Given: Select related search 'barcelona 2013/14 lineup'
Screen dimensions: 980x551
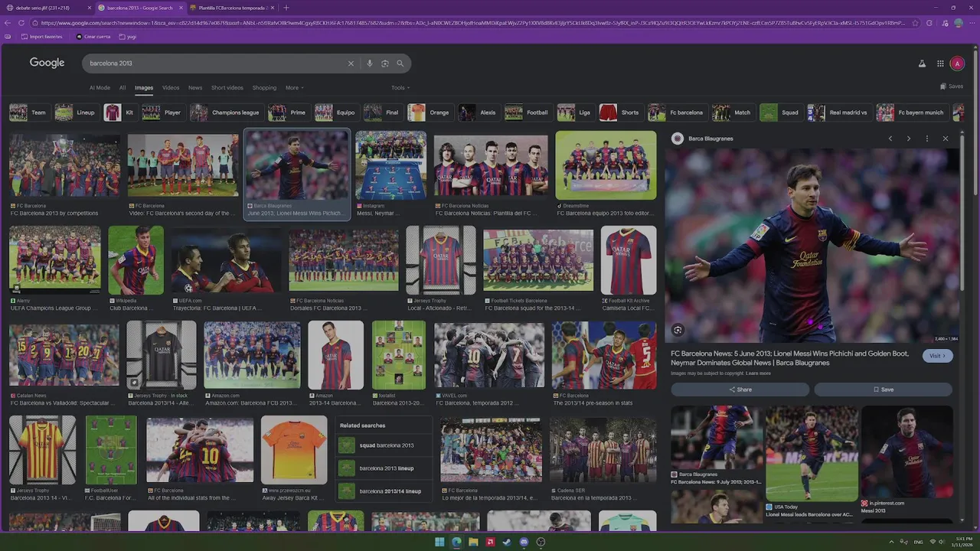Looking at the screenshot, I should [384, 491].
